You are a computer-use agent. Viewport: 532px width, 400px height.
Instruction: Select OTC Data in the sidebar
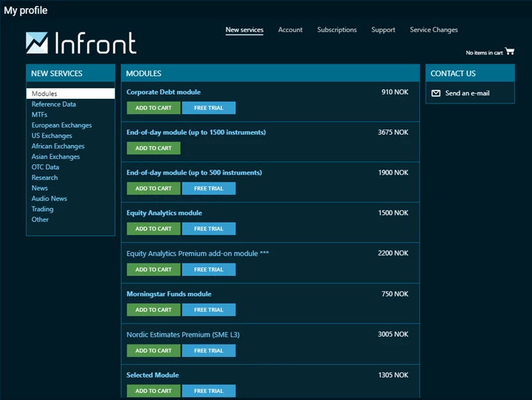[x=45, y=167]
